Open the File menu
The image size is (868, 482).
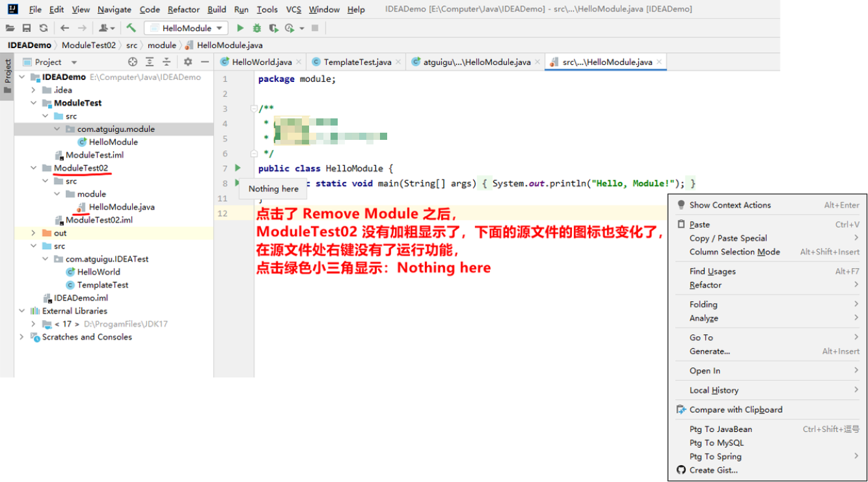(x=35, y=10)
